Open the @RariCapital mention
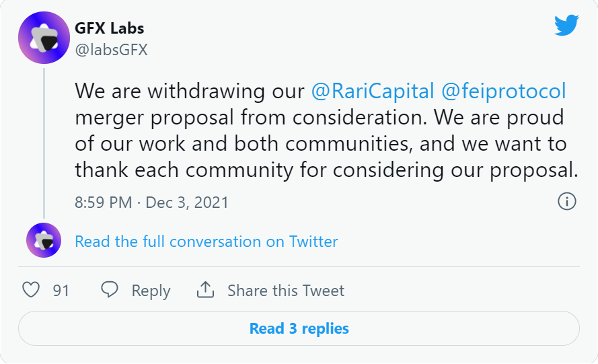Viewport: 598px width, 364px height. [x=373, y=92]
